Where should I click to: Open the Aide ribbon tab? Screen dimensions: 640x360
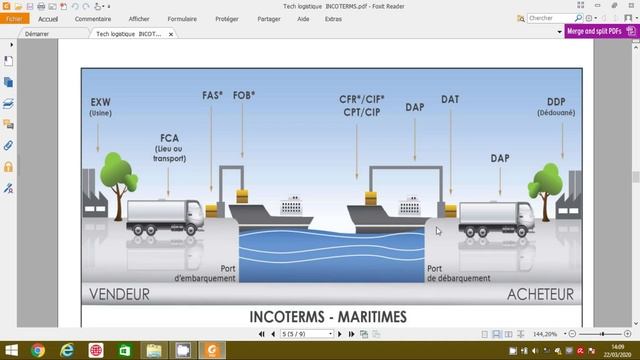pos(303,19)
